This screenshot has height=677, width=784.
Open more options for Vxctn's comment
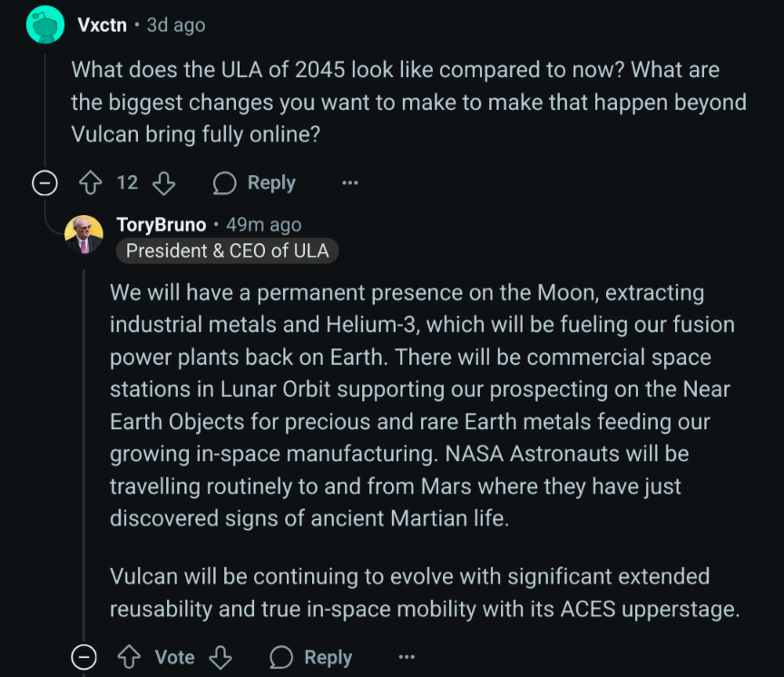[350, 183]
